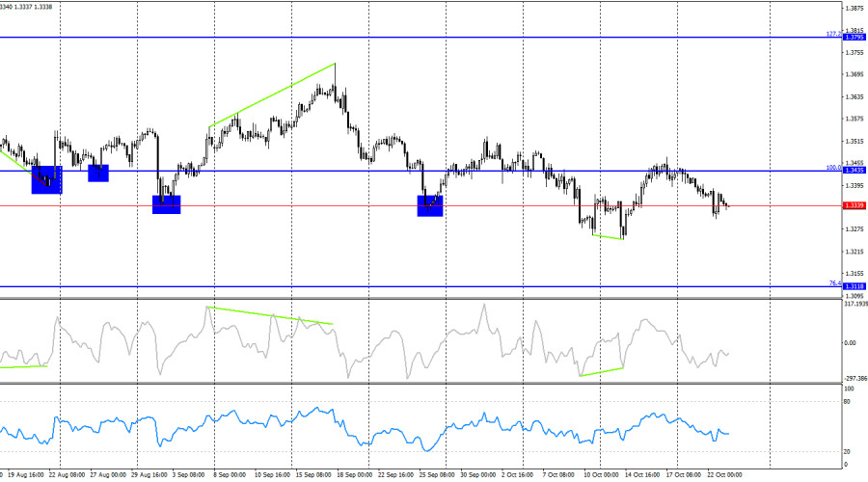Click the 14 Oct 16:00 time label
Screen dimensions: 868x482
click(x=642, y=475)
